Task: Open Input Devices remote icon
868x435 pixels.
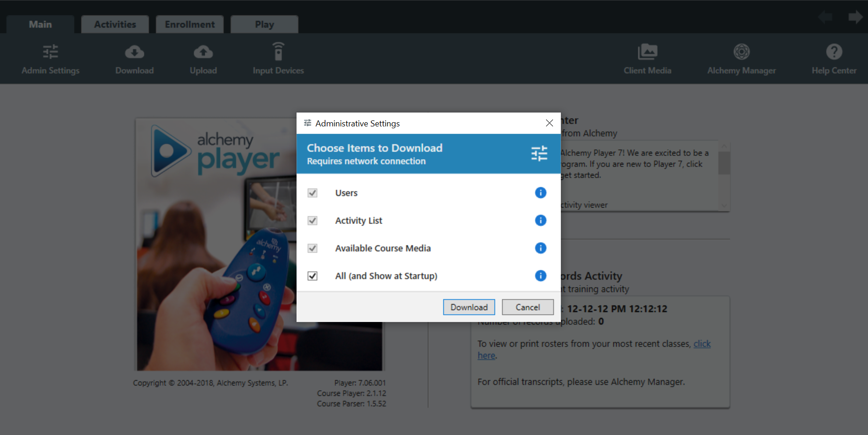Action: tap(278, 52)
